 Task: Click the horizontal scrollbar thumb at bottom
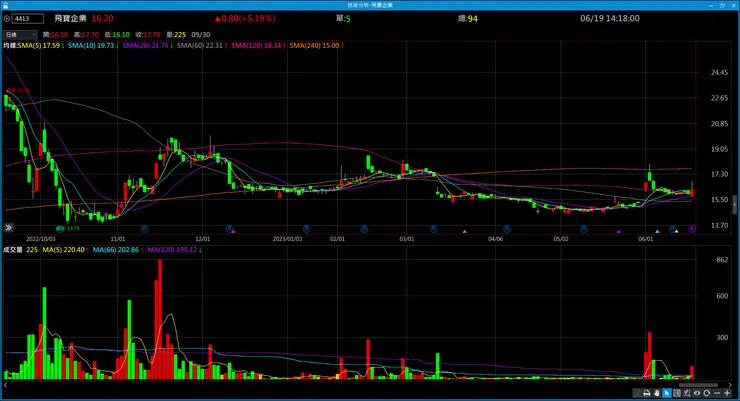click(698, 385)
